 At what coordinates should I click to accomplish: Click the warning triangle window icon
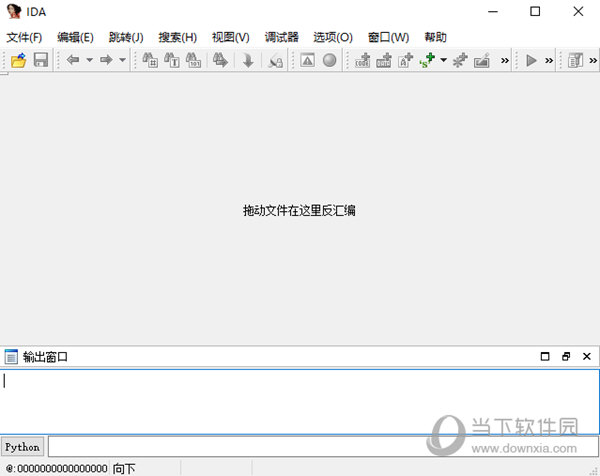click(x=307, y=60)
